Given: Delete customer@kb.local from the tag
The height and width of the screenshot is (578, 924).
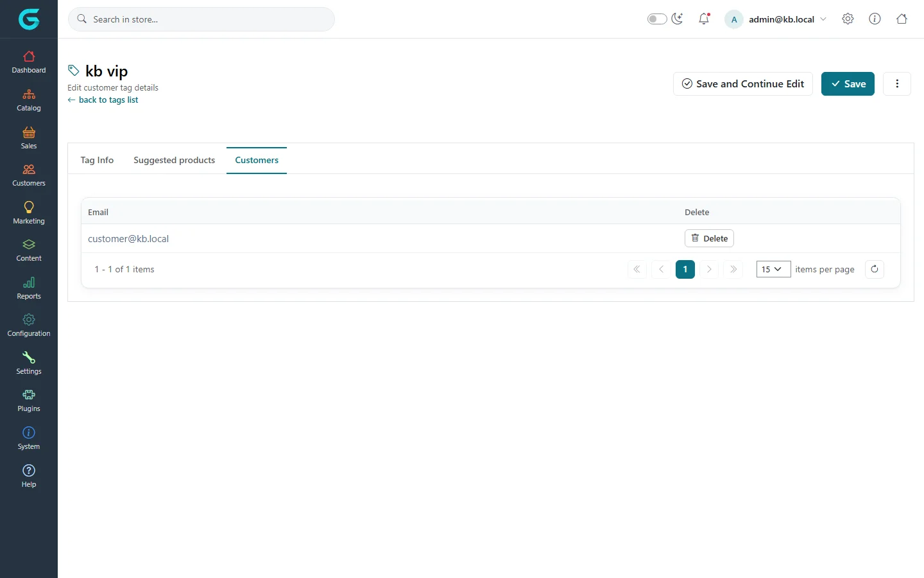Looking at the screenshot, I should point(709,238).
